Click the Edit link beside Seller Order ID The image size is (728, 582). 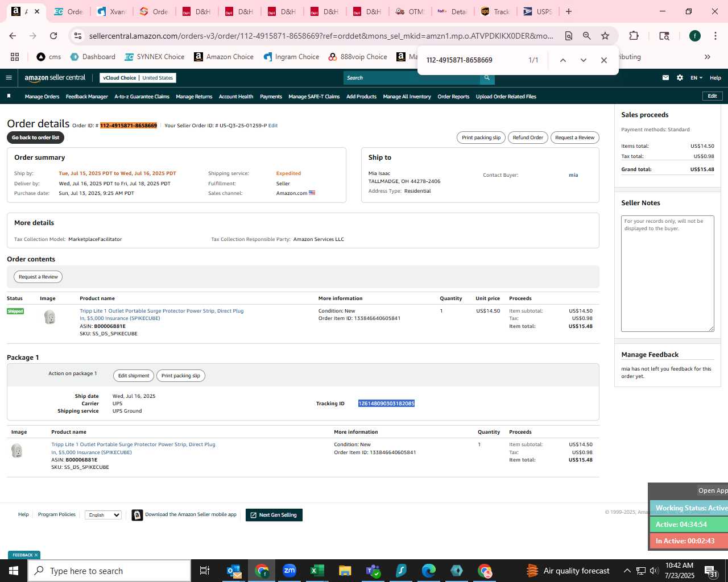tap(273, 126)
